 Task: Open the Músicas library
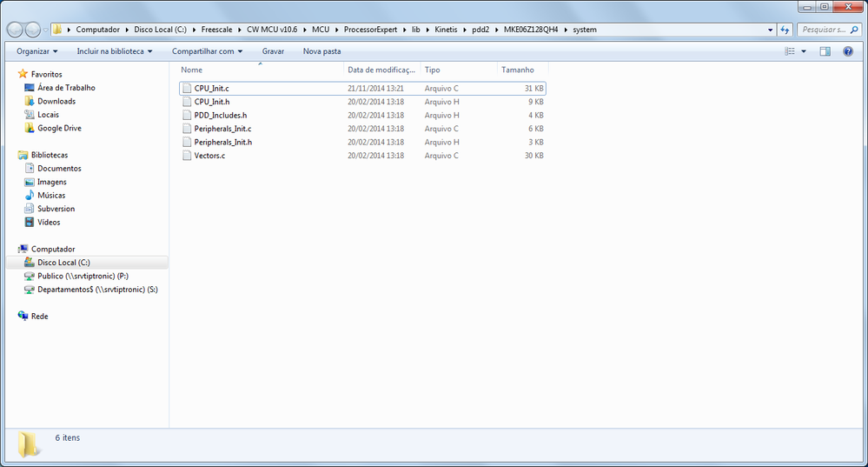[x=51, y=195]
